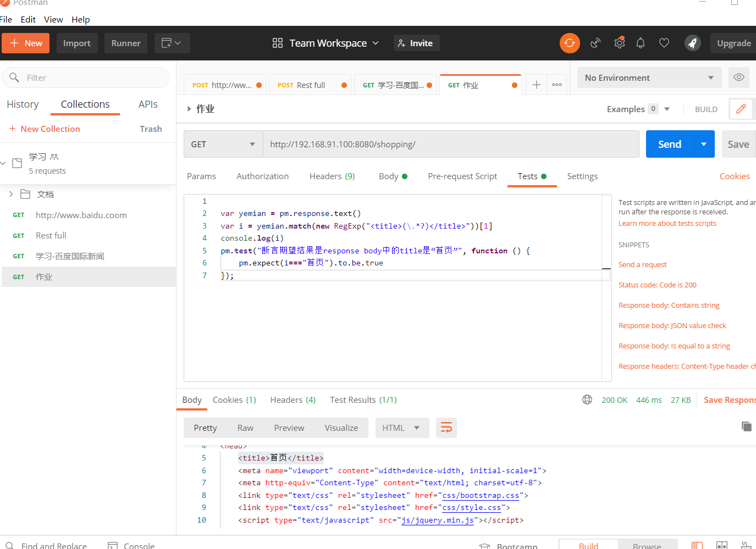Click the sync status icon
Image resolution: width=756 pixels, height=549 pixels.
(x=570, y=43)
